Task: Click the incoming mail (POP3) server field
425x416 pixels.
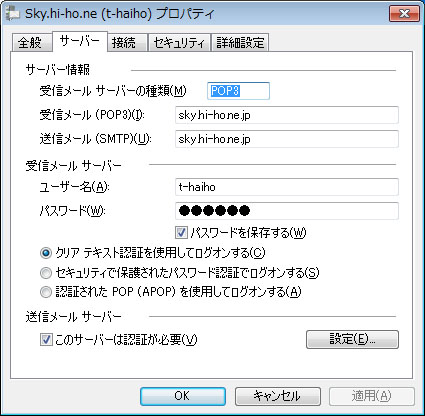Action: [x=287, y=115]
